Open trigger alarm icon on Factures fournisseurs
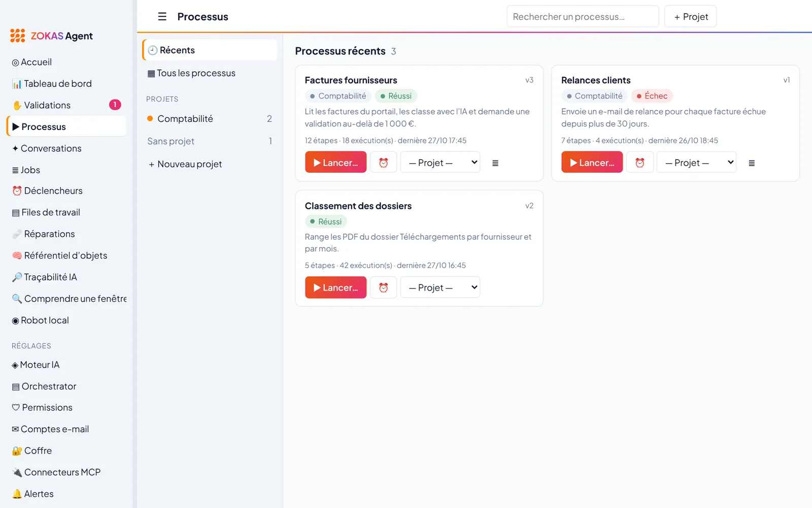Viewport: 812px width, 508px height. [383, 163]
